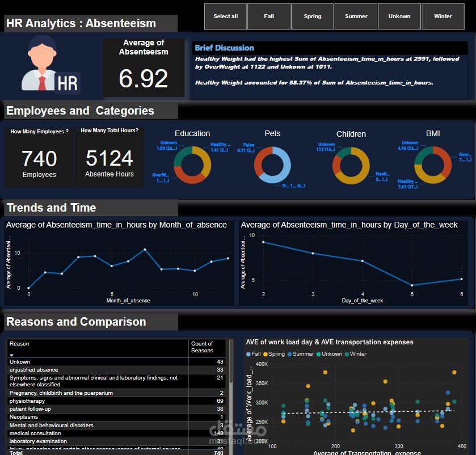Click the Education donut chart
476x455 pixels.
pyautogui.click(x=192, y=165)
